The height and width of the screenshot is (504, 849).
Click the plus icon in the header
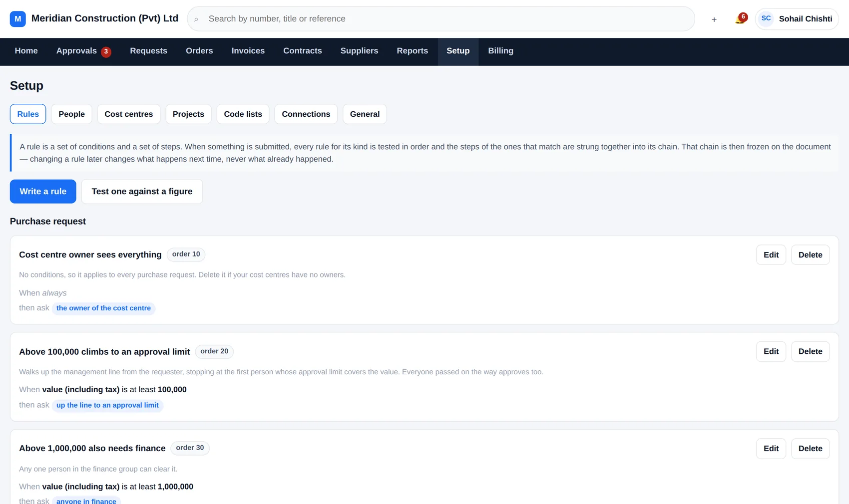714,19
